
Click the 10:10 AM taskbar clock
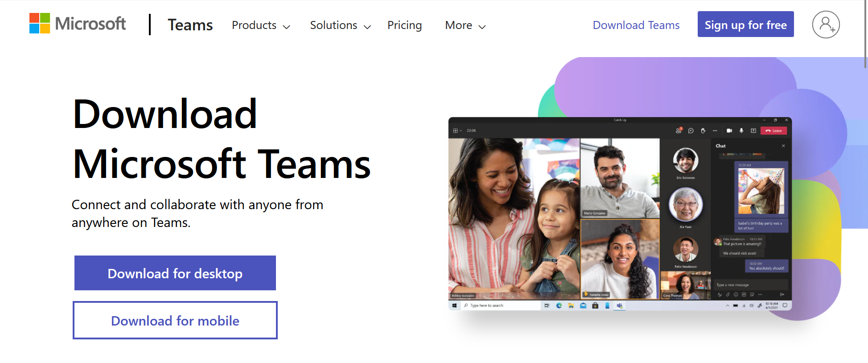(772, 305)
